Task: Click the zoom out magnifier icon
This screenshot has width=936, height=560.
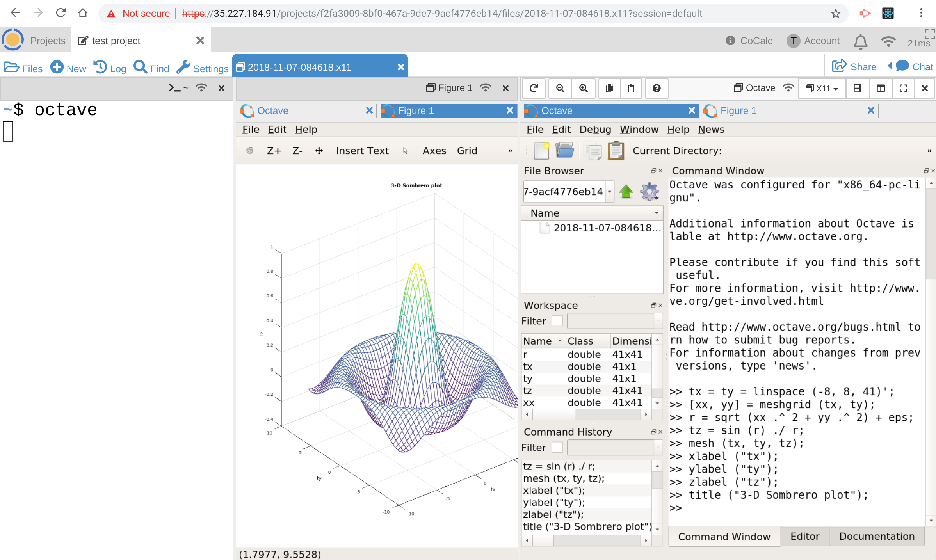Action: [x=560, y=88]
